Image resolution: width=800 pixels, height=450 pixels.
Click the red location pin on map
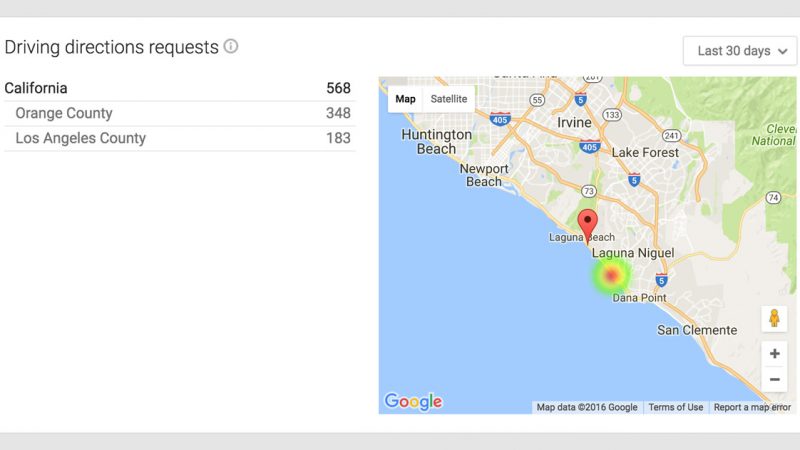[589, 225]
